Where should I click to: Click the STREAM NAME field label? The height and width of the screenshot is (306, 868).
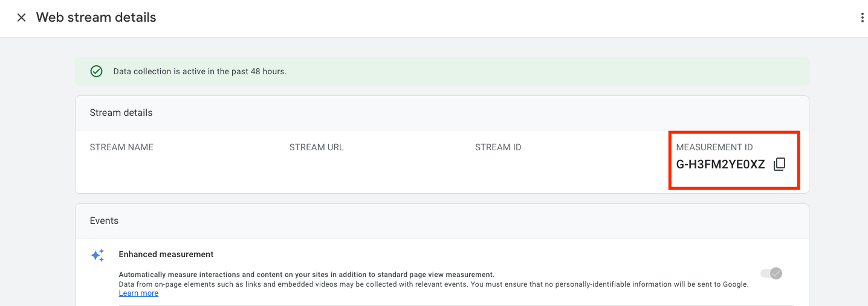click(x=121, y=147)
